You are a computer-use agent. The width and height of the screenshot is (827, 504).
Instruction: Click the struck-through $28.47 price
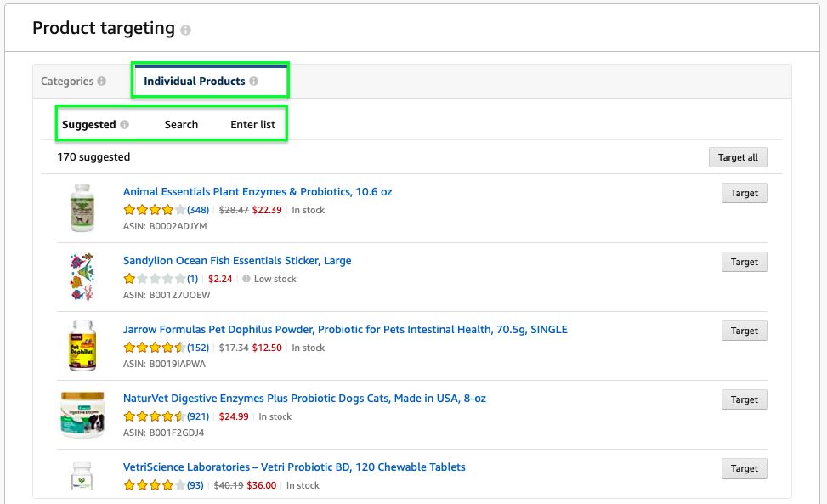click(234, 210)
